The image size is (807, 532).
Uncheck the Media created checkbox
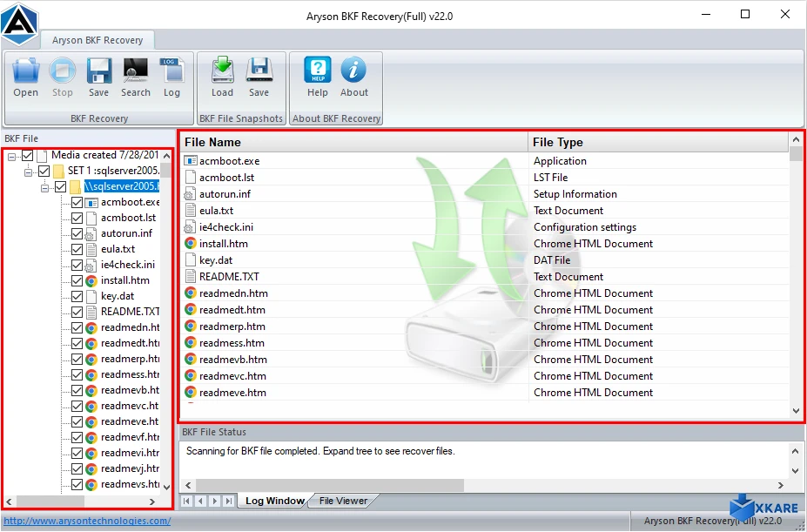[28, 155]
